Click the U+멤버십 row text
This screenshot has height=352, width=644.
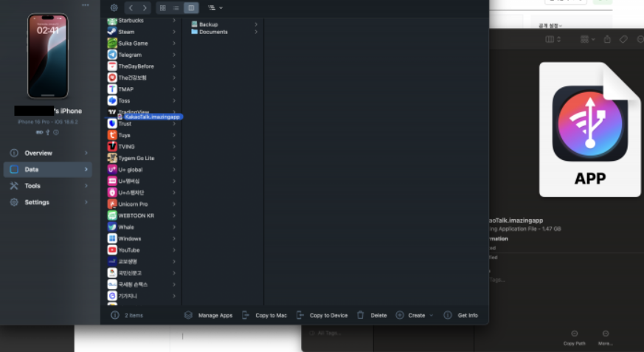(129, 181)
